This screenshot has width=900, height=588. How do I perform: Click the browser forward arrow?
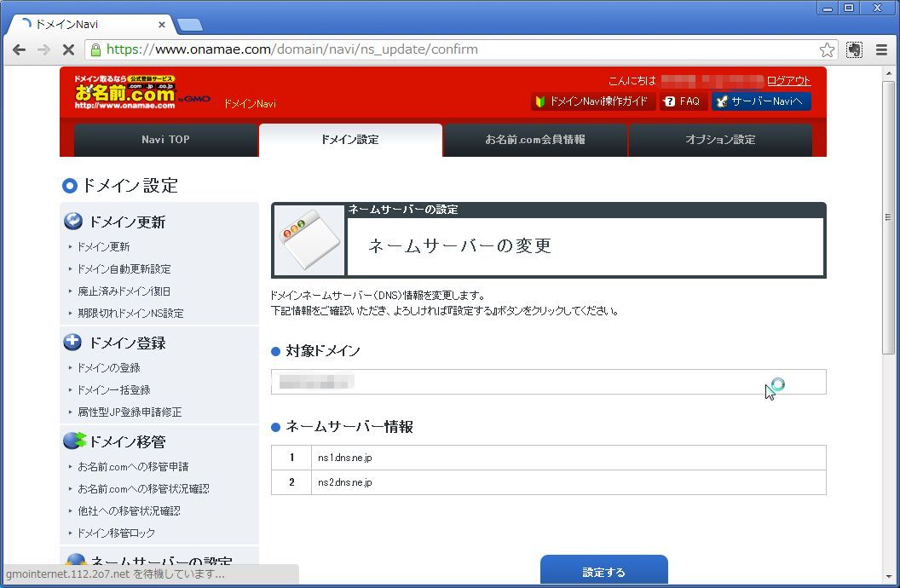(43, 50)
